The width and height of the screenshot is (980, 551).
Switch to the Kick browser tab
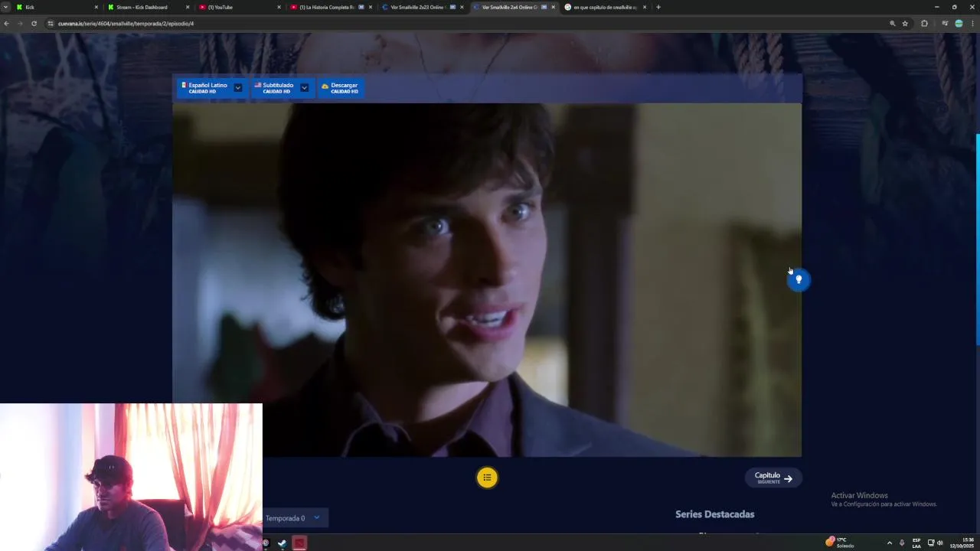point(56,7)
